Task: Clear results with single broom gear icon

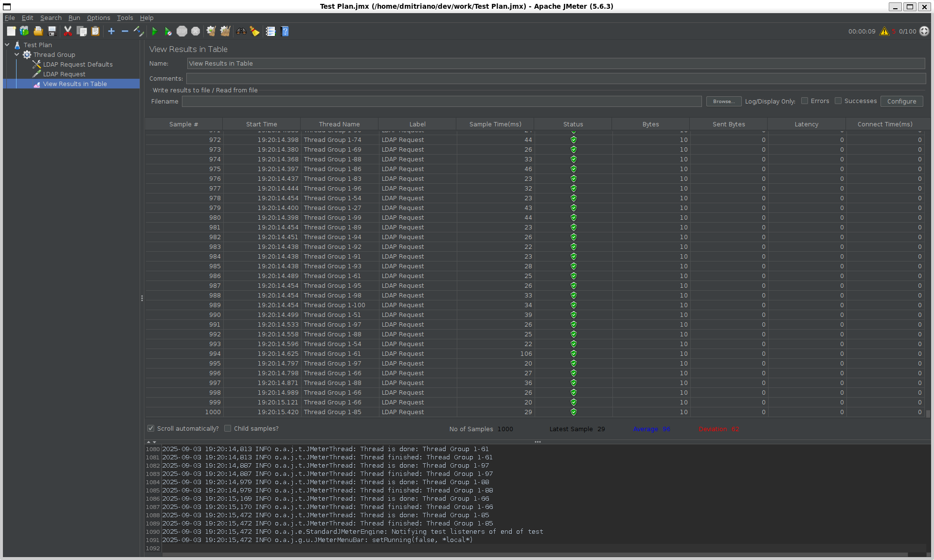Action: pyautogui.click(x=211, y=31)
